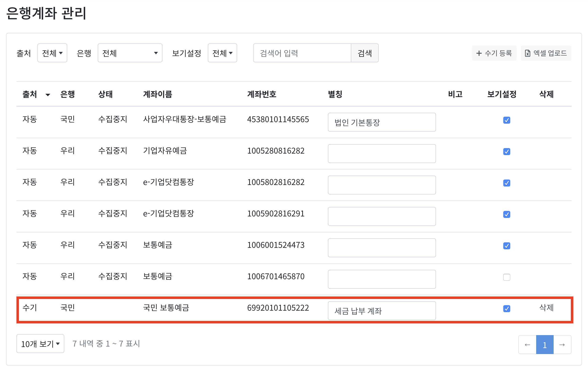Open the 은행 filter dropdown
This screenshot has width=588, height=369.
[x=130, y=53]
